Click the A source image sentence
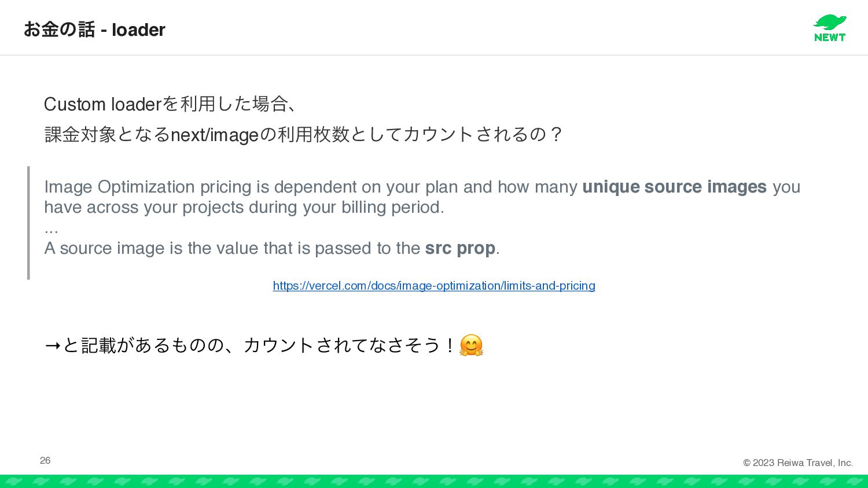Screen dimensions: 868x488 coord(272,248)
